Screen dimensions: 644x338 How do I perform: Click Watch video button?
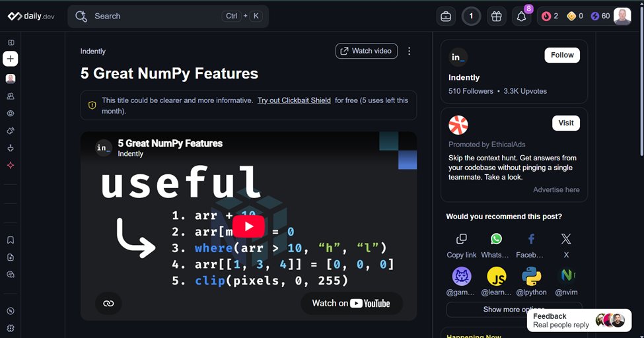pos(367,51)
